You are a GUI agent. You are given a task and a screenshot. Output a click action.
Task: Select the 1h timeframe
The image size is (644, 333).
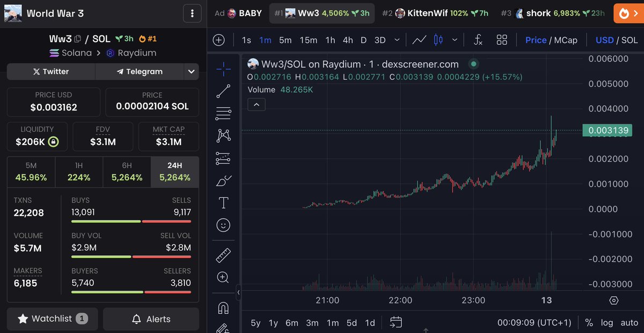(x=330, y=40)
